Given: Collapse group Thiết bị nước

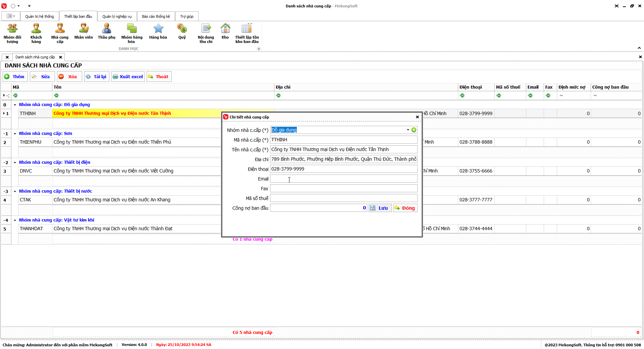Looking at the screenshot, I should point(15,191).
